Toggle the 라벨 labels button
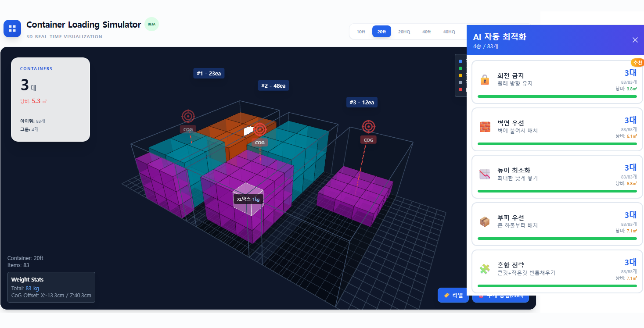Image resolution: width=644 pixels, height=328 pixels. pyautogui.click(x=453, y=295)
